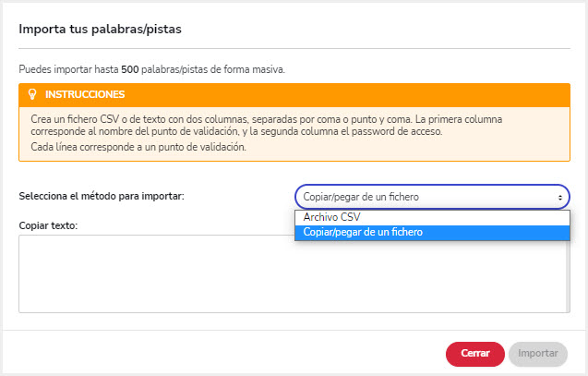Click the greyed-out Importar button
The image size is (588, 376).
[538, 354]
